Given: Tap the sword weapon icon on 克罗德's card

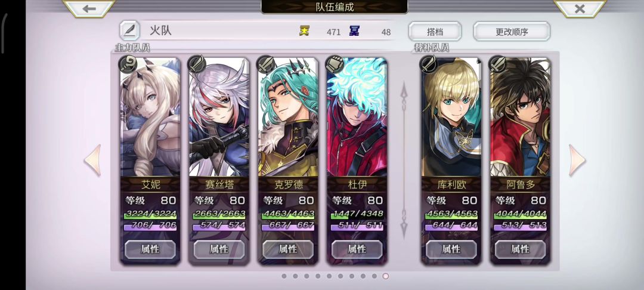Looking at the screenshot, I should coord(265,64).
